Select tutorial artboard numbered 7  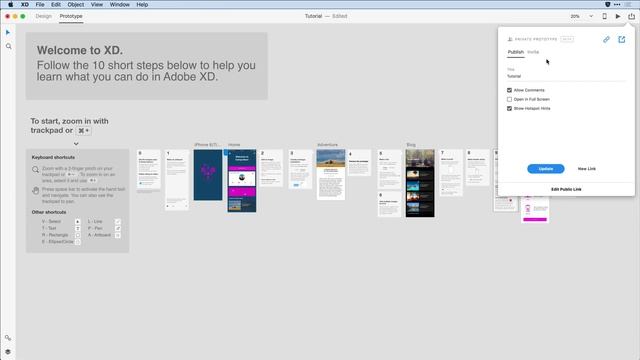click(451, 173)
